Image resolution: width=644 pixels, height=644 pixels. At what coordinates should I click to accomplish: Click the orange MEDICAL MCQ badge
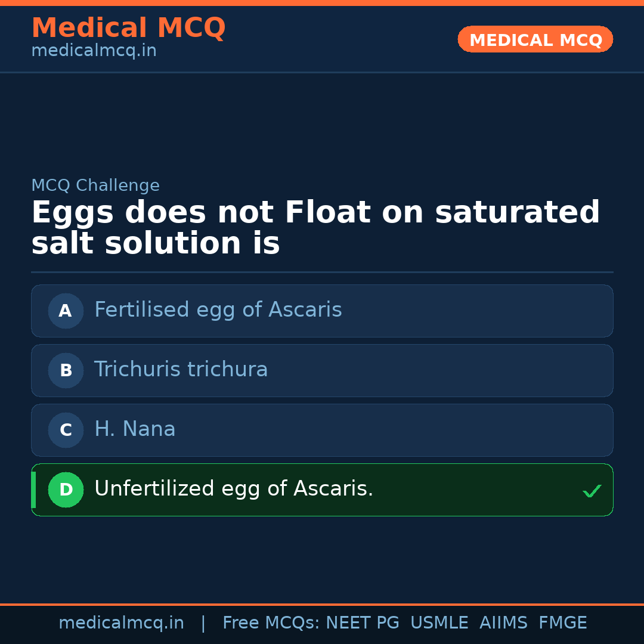pyautogui.click(x=535, y=39)
